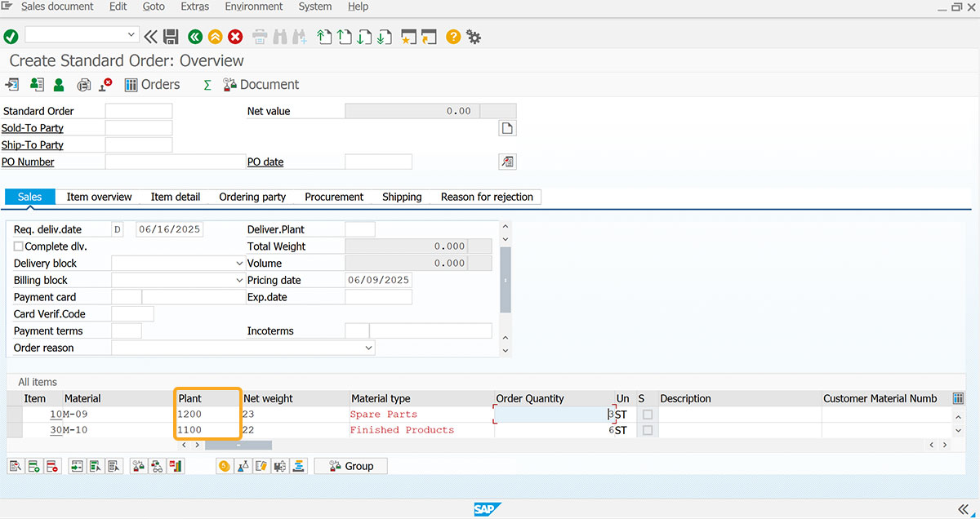Click header area scroll down arrow at bottom
The height and width of the screenshot is (519, 980).
(x=505, y=351)
